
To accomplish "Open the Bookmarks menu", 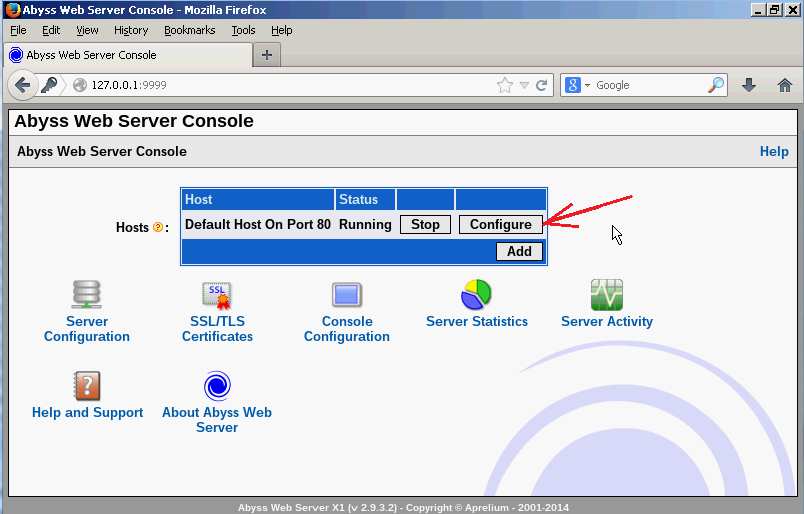I will point(190,30).
